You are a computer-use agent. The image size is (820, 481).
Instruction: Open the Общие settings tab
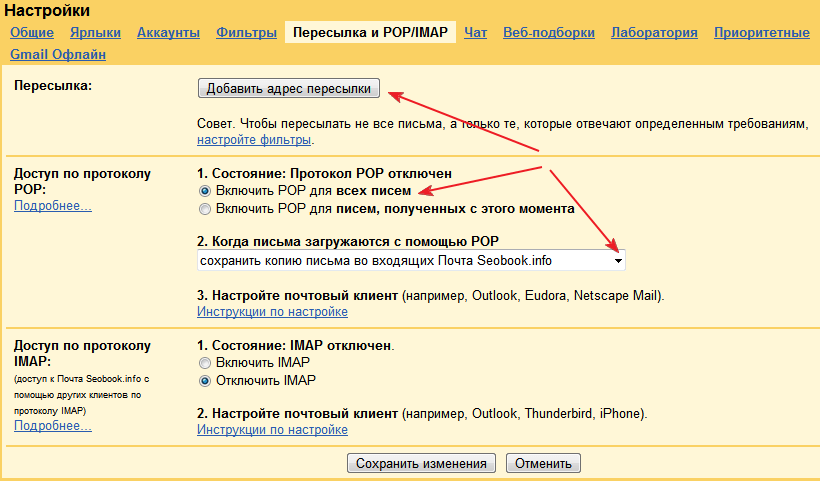pyautogui.click(x=32, y=32)
